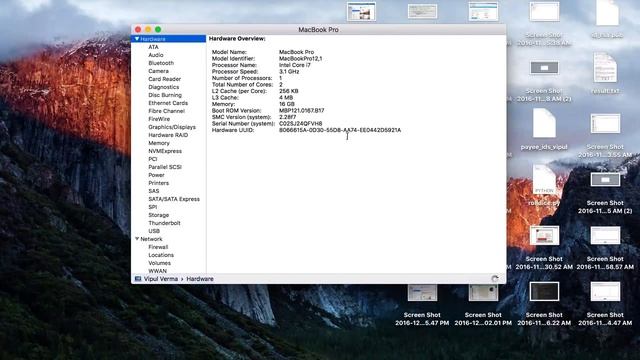Open Storage in the sidebar
Screen dimensions: 640x360
coord(158,215)
